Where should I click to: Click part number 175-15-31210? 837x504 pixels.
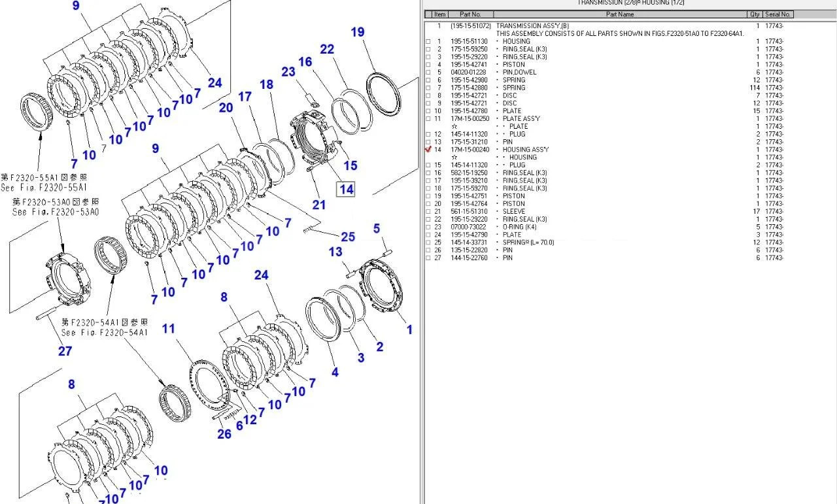pyautogui.click(x=470, y=142)
